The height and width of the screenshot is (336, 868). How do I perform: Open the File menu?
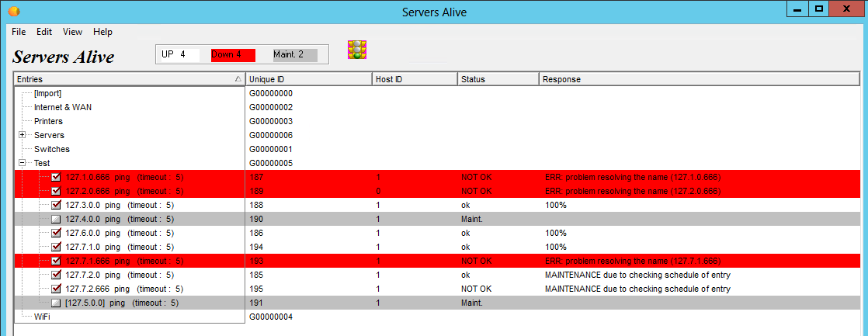pos(19,32)
